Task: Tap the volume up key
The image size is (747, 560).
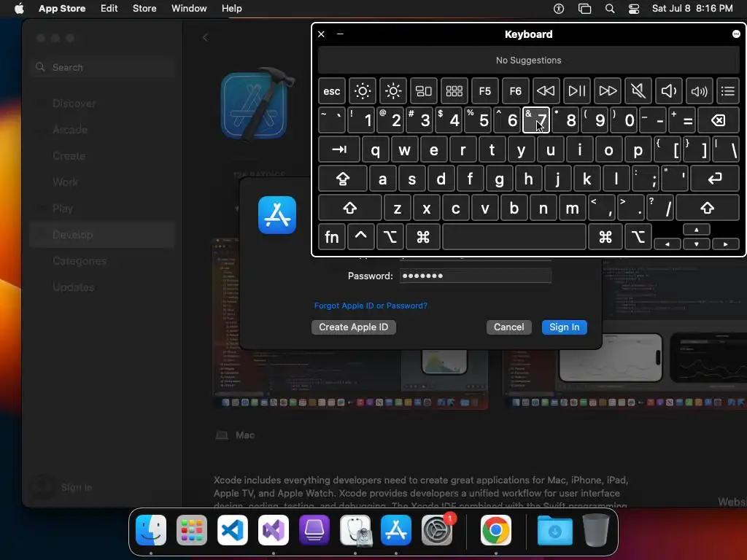Action: click(x=700, y=91)
